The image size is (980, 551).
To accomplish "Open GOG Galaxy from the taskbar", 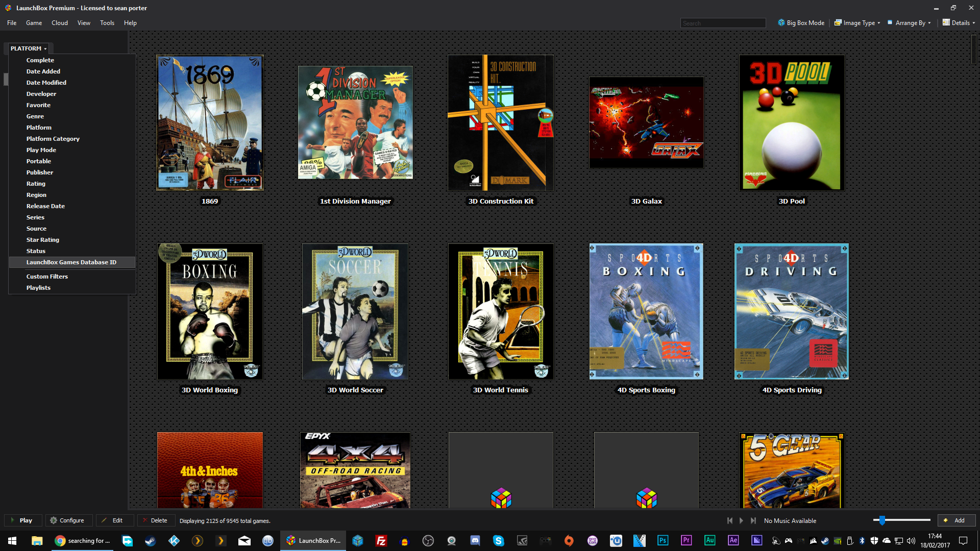I will [x=593, y=541].
